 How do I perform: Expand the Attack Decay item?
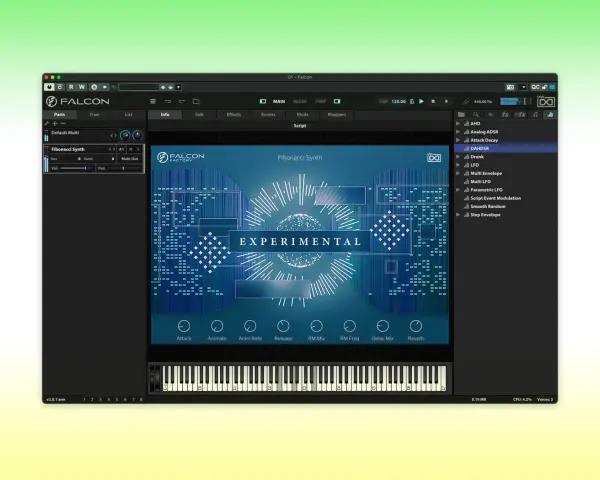point(458,140)
